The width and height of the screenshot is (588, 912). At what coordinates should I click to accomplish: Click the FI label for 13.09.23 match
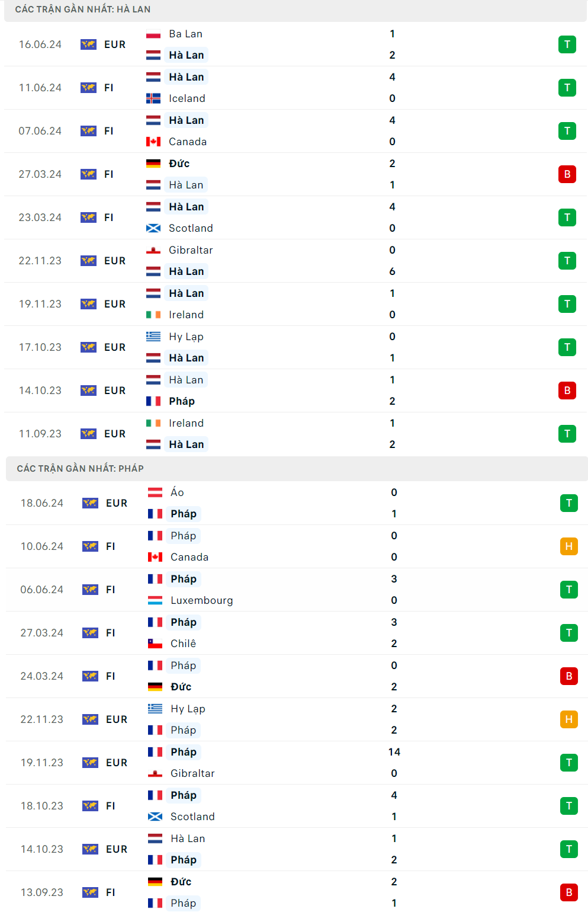pyautogui.click(x=111, y=892)
